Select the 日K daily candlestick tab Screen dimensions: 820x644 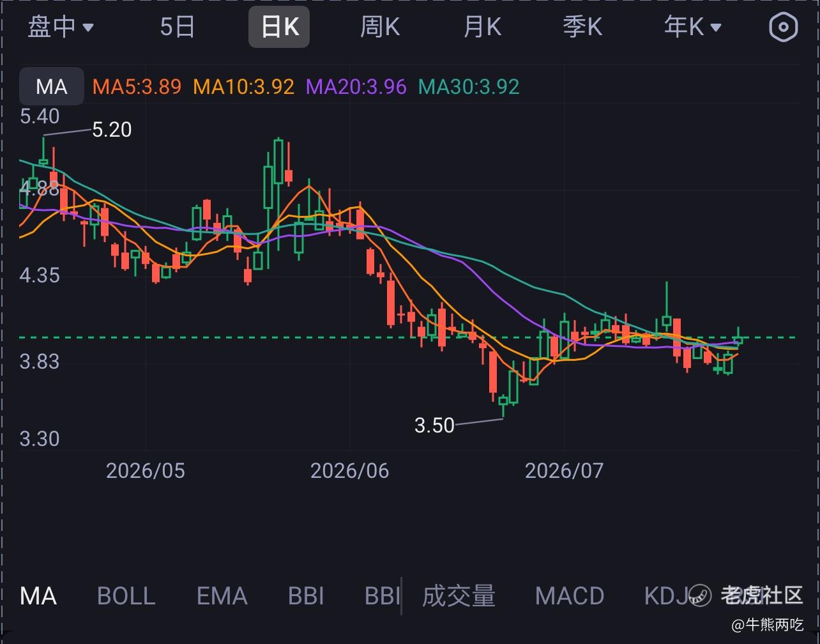pyautogui.click(x=279, y=27)
